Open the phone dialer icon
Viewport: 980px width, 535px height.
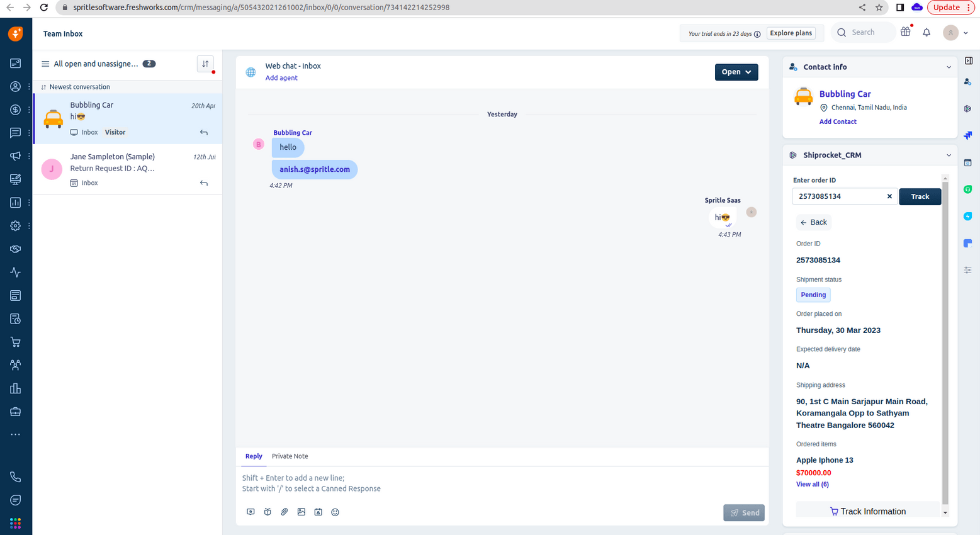pyautogui.click(x=16, y=477)
